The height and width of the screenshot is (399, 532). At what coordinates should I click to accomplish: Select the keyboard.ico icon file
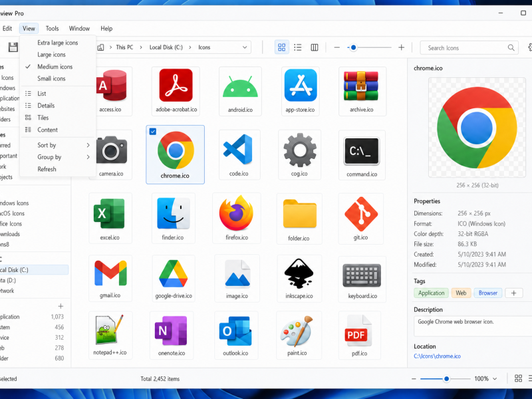pyautogui.click(x=362, y=278)
